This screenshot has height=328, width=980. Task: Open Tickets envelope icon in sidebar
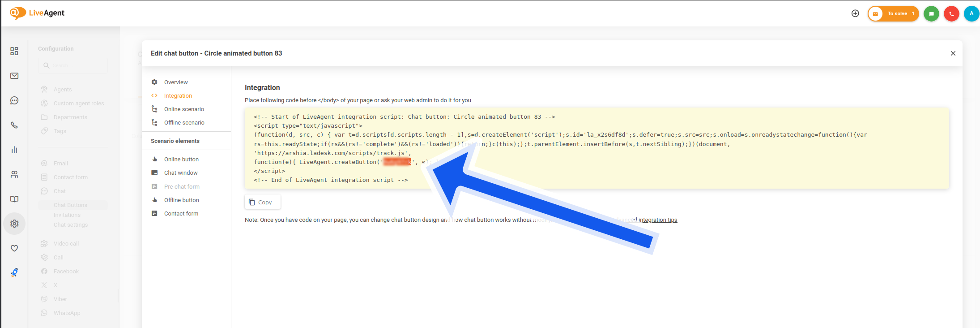pos(14,76)
